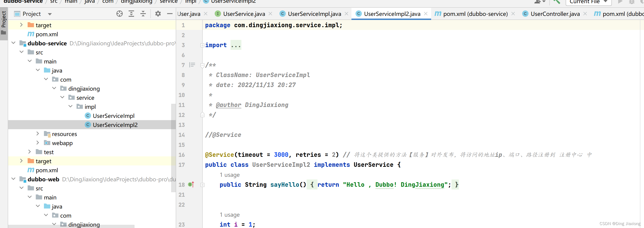
Task: Click the interface icon on UserService.java tab
Action: point(218,14)
